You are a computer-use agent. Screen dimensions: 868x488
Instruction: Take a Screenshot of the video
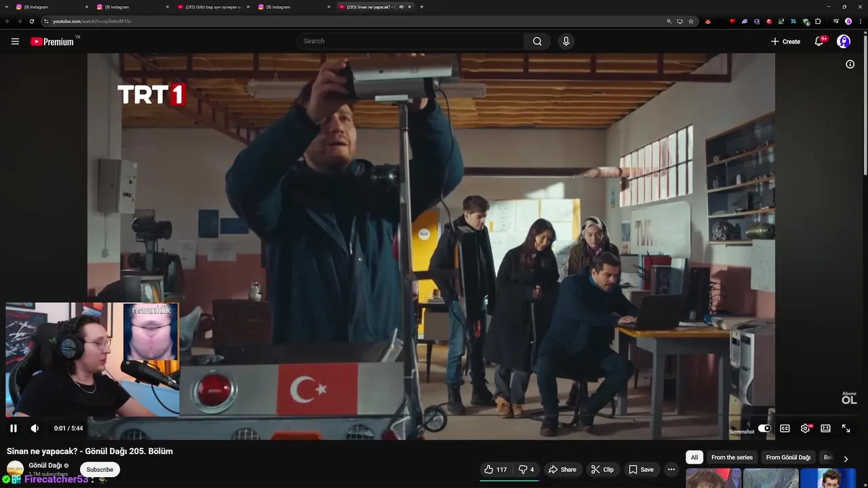pos(741,432)
